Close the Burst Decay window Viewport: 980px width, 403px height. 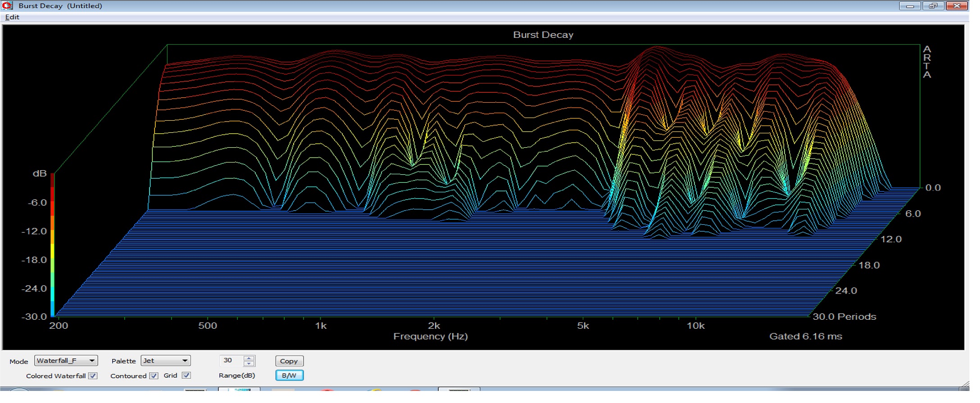click(x=957, y=6)
